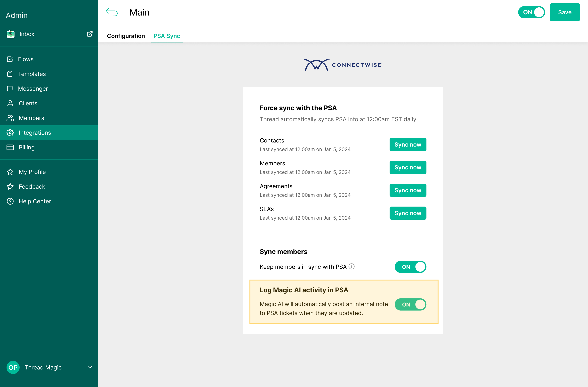Image resolution: width=588 pixels, height=387 pixels.
Task: Expand the Thread Magic account chevron
Action: click(x=90, y=367)
